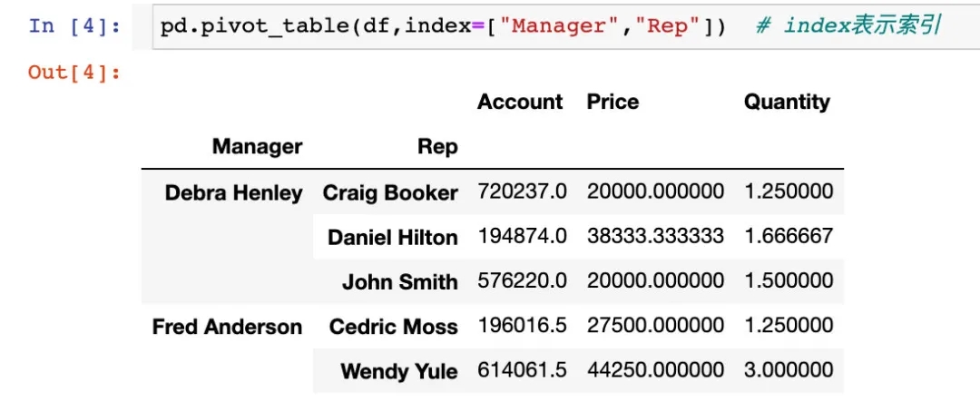Click the Account column header
This screenshot has height=402, width=980.
click(520, 102)
